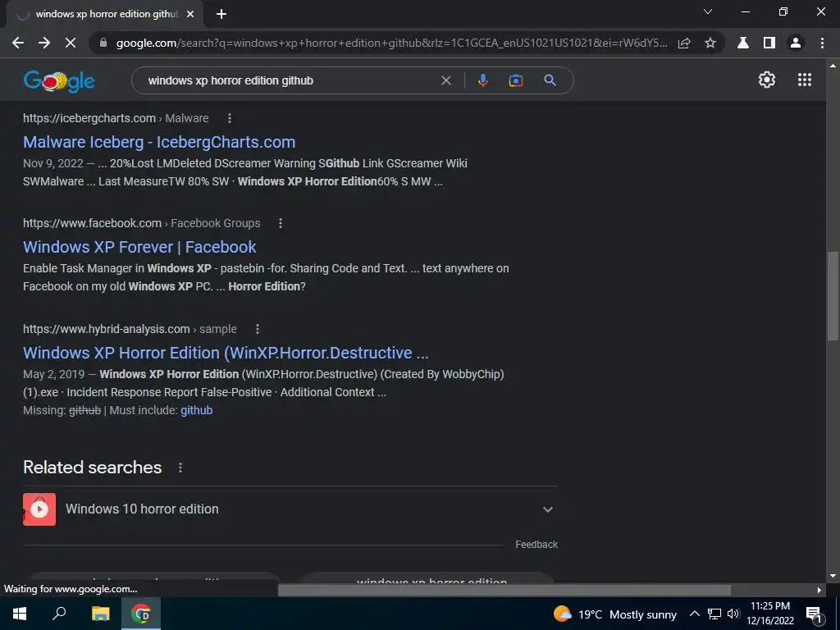Open the tab search chevron
Screen dimensions: 840x630
tap(708, 11)
